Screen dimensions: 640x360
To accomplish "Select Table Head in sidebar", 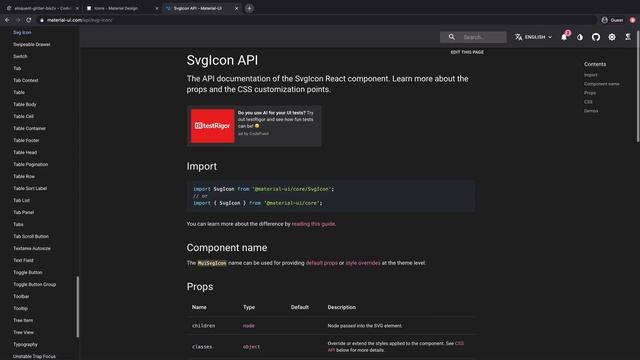I will pos(25,152).
